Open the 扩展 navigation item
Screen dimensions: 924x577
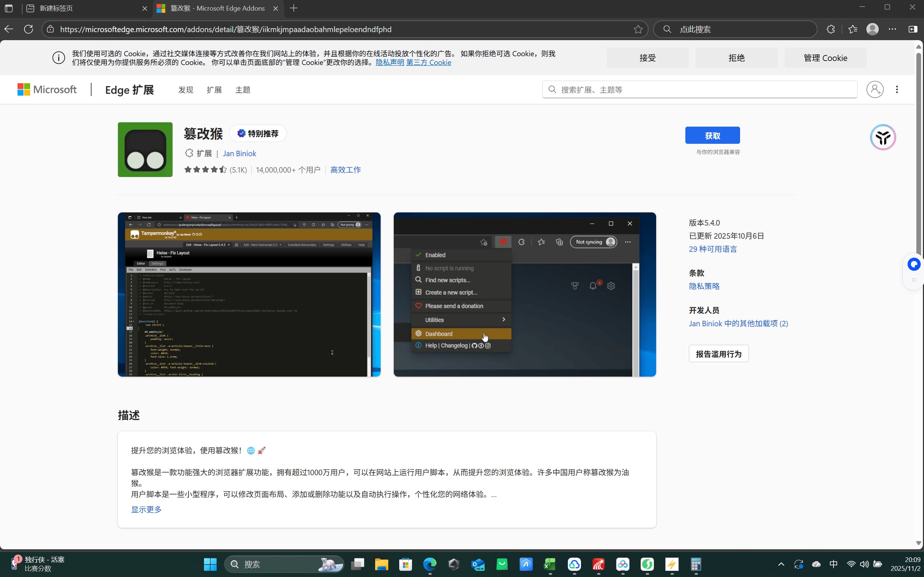coord(214,90)
